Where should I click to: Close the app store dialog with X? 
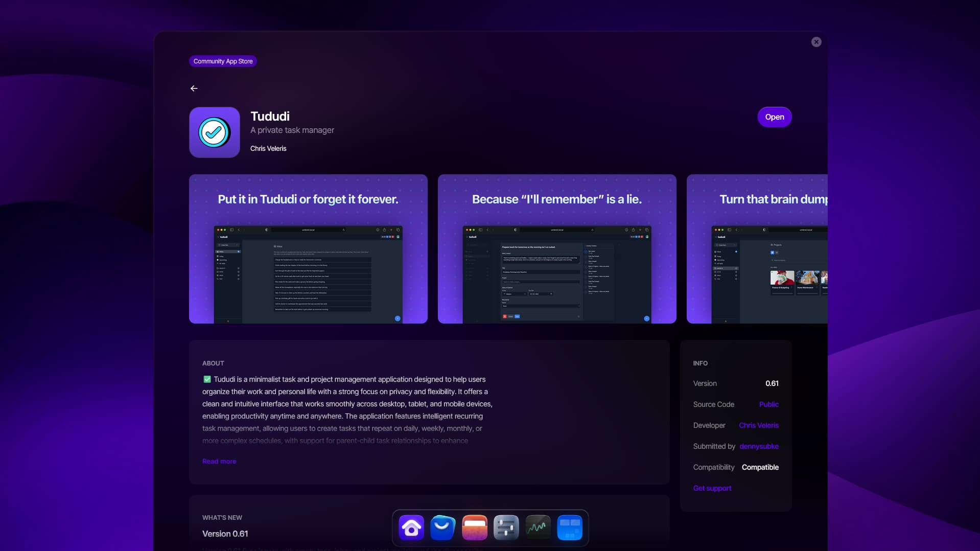click(x=816, y=42)
